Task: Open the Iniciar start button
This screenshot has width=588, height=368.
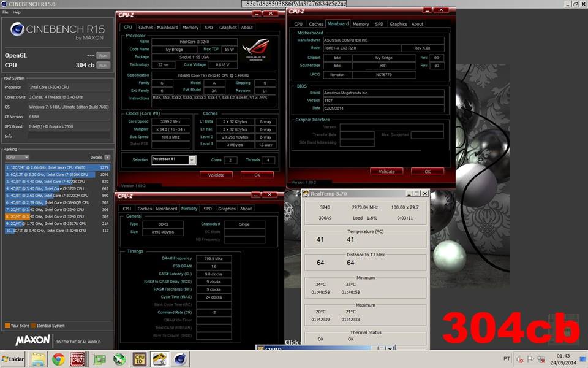Action: pos(13,359)
